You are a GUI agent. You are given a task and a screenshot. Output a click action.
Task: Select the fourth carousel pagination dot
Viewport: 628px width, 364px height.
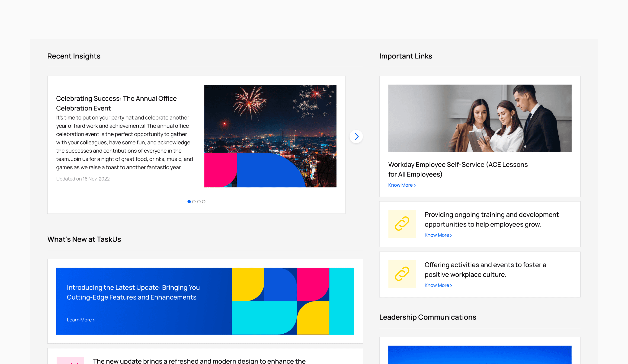[204, 201]
